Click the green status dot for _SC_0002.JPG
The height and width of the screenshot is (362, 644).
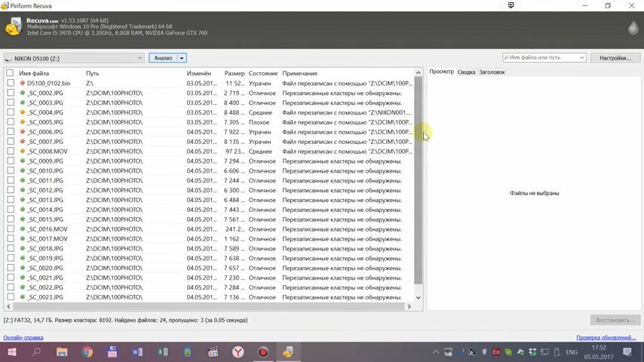[23, 93]
